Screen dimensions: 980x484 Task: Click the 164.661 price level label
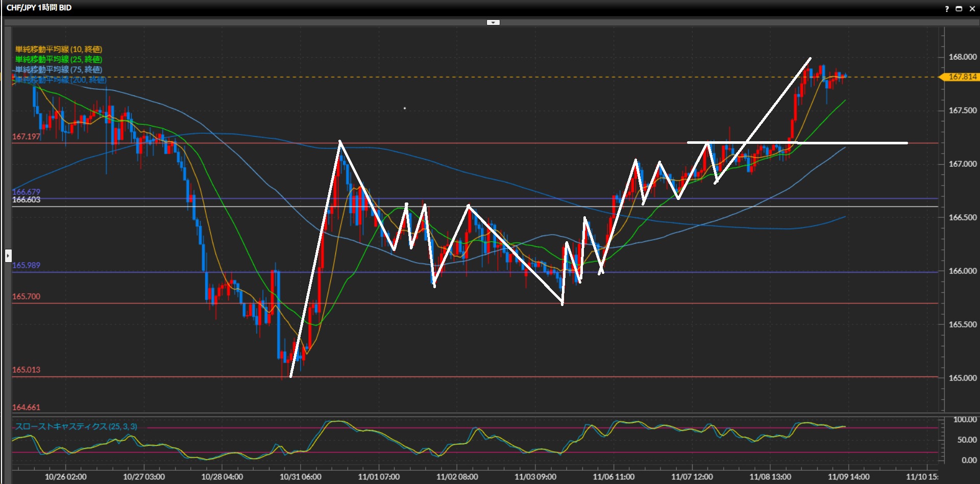[26, 407]
